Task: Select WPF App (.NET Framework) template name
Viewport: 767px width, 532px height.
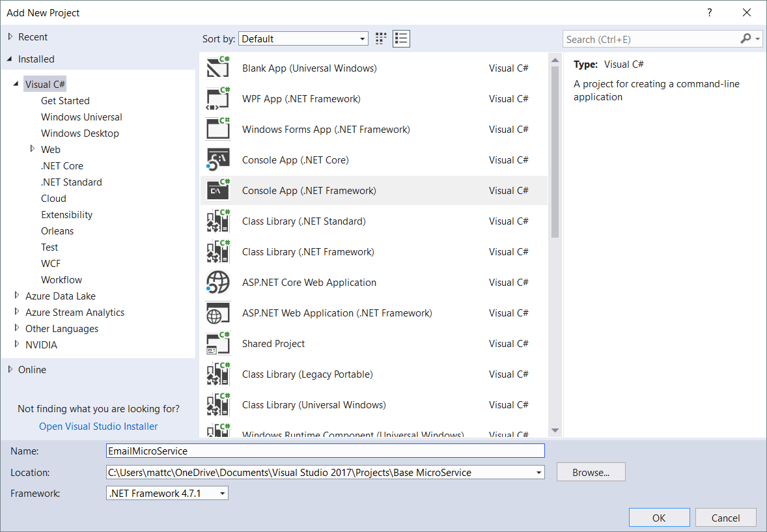Action: point(301,99)
